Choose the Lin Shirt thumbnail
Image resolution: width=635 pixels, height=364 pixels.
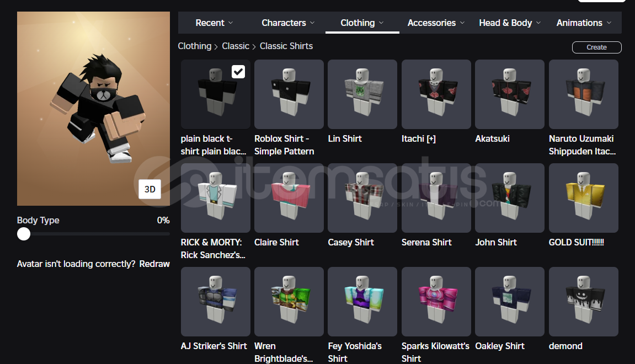[362, 94]
